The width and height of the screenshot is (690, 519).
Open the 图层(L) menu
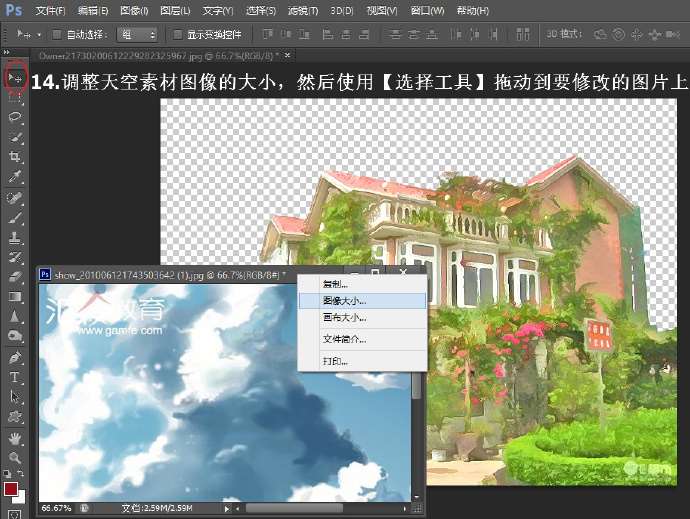pyautogui.click(x=175, y=10)
